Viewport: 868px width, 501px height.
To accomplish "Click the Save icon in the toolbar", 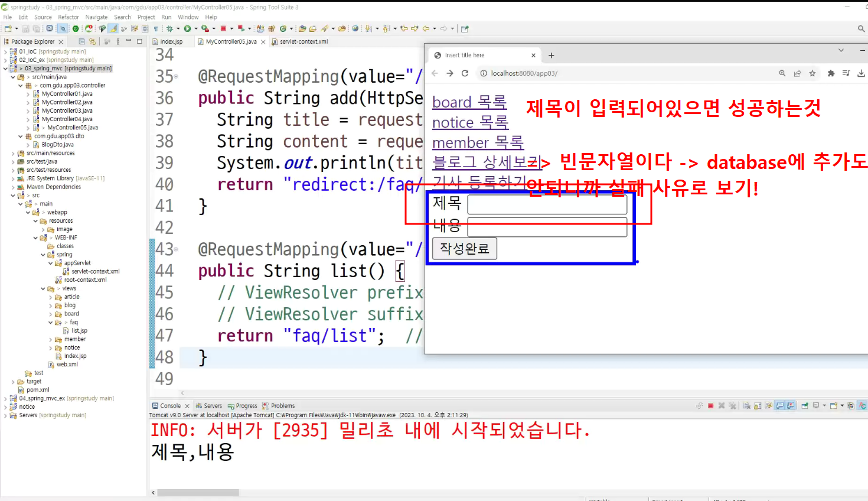I will click(25, 28).
